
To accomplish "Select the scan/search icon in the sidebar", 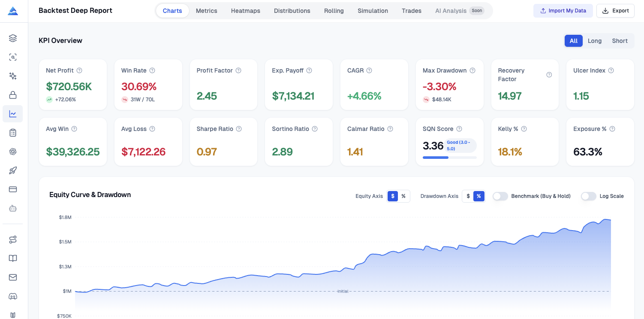I will 12,57.
